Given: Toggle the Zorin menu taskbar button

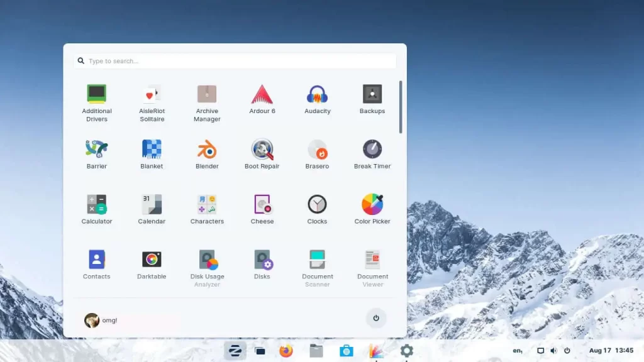Looking at the screenshot, I should click(235, 351).
